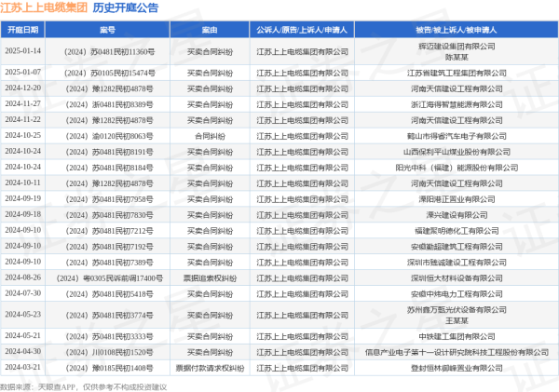Click defendant 安徽中炜电力工程有限公司
Image resolution: width=559 pixels, height=392 pixels.
click(457, 294)
